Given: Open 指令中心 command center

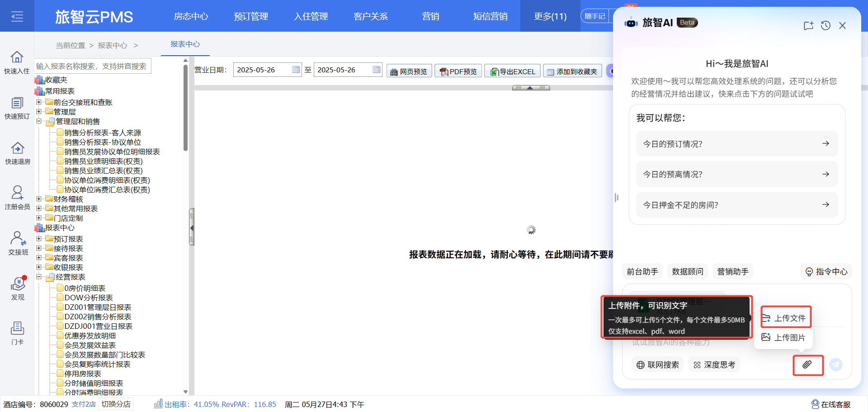Looking at the screenshot, I should 826,271.
